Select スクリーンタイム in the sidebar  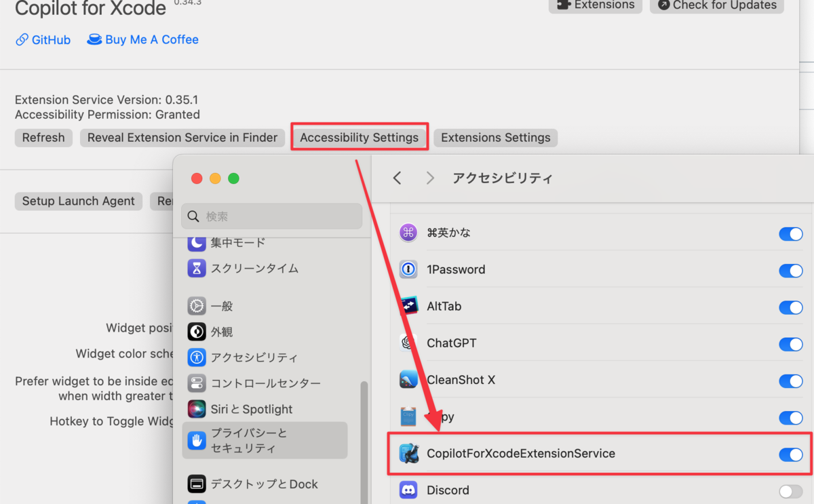click(243, 268)
